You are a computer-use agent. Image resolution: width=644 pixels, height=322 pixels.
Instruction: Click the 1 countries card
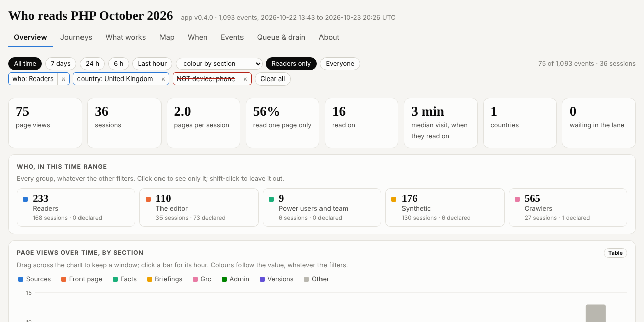520,123
